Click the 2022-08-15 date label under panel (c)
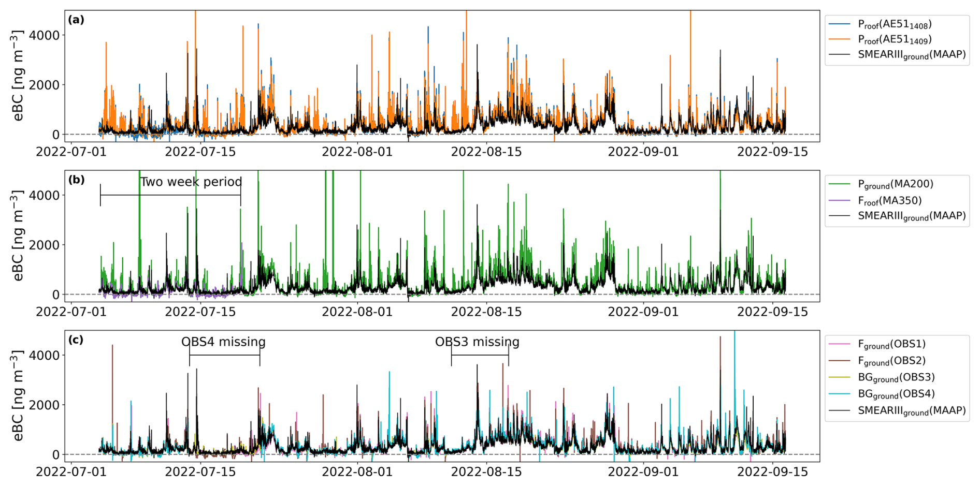 [x=486, y=472]
